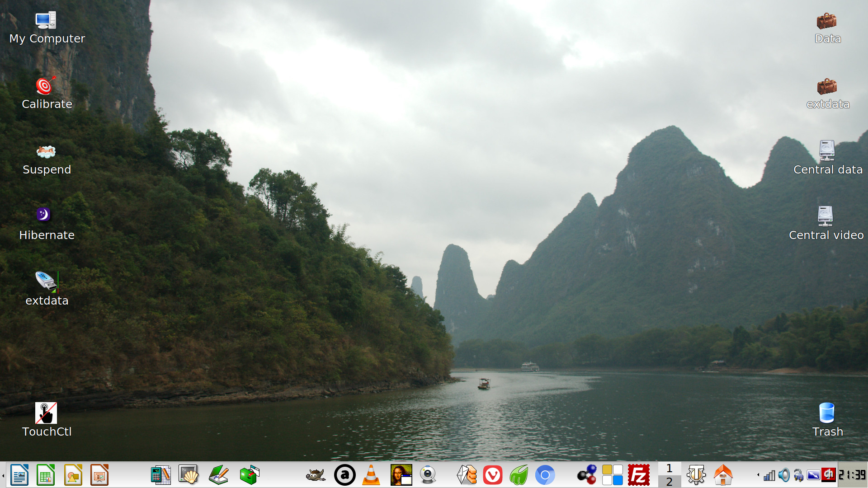Click the 21:39 digital clock
The height and width of the screenshot is (488, 868).
point(853,475)
